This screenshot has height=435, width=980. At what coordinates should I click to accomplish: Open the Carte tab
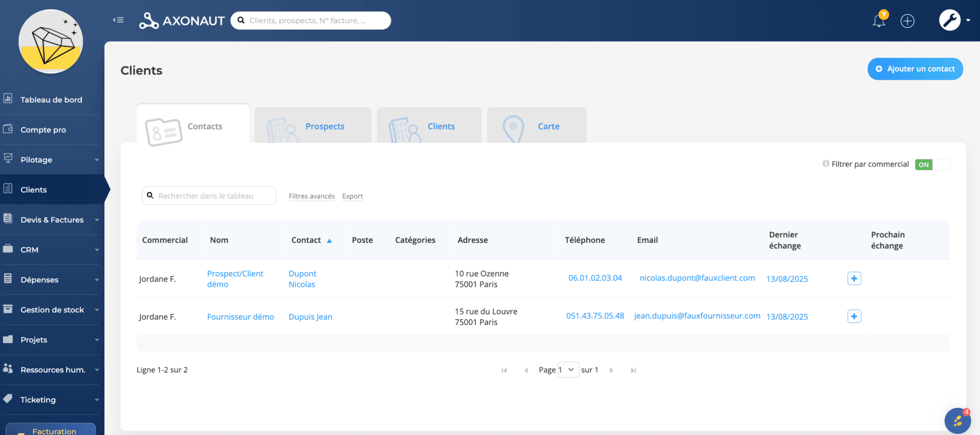[548, 126]
